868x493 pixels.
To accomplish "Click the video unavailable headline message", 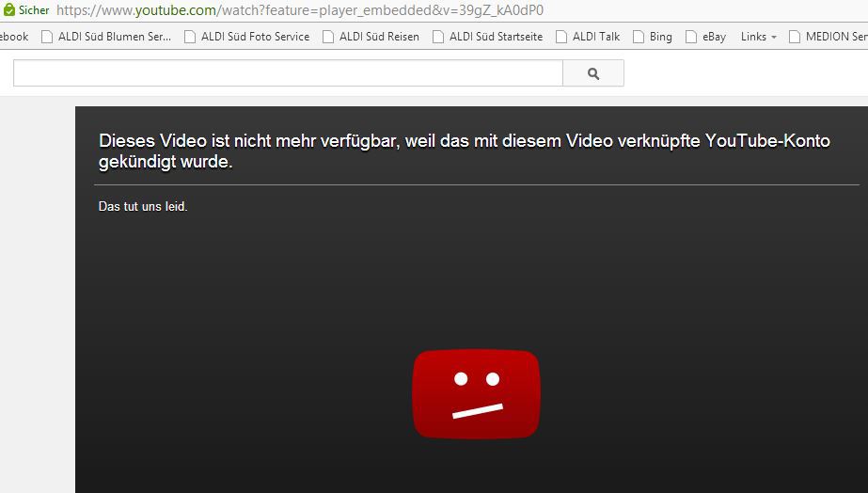I will [464, 151].
